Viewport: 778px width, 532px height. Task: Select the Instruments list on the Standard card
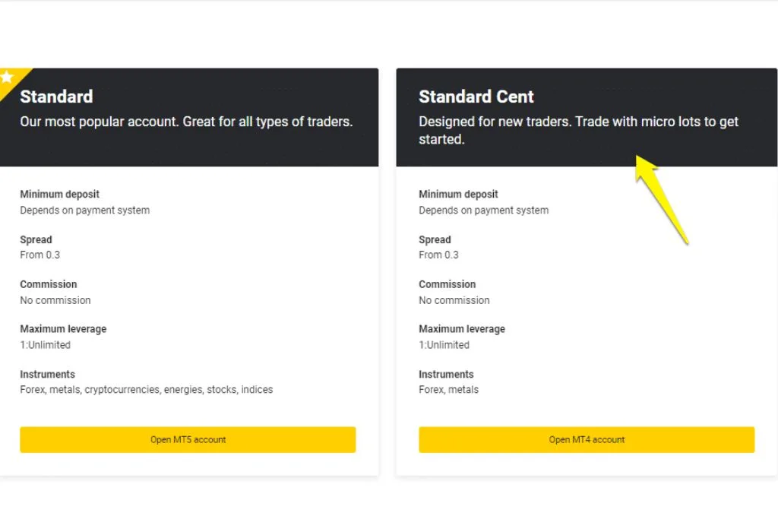point(145,389)
